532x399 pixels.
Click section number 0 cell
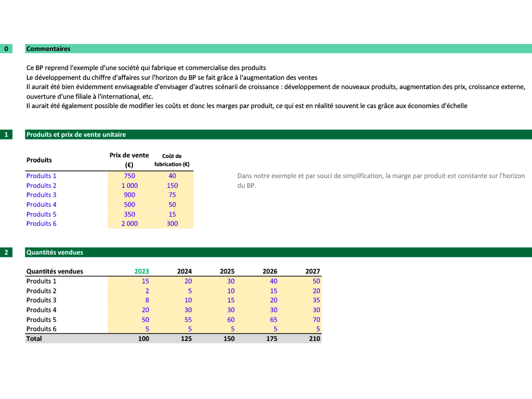6,48
